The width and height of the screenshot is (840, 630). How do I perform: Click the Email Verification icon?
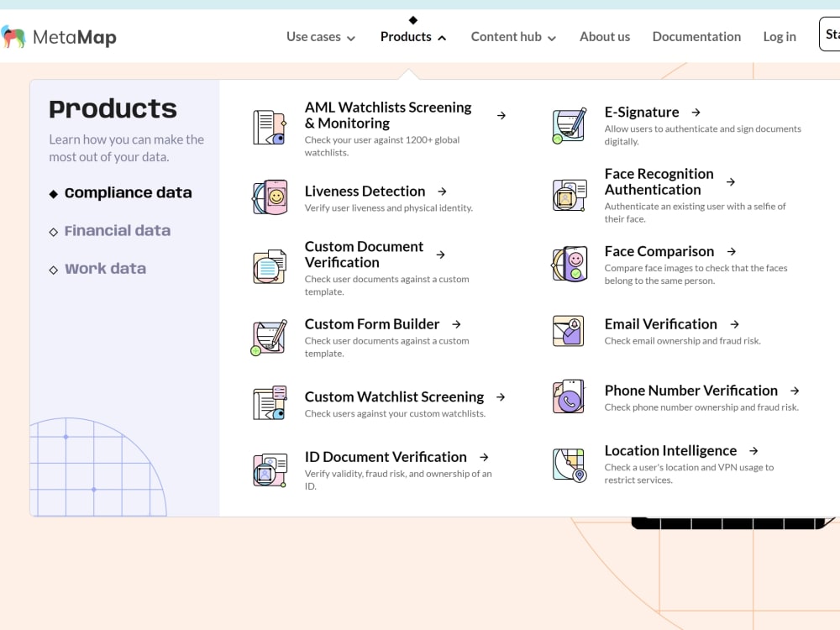[x=569, y=331]
